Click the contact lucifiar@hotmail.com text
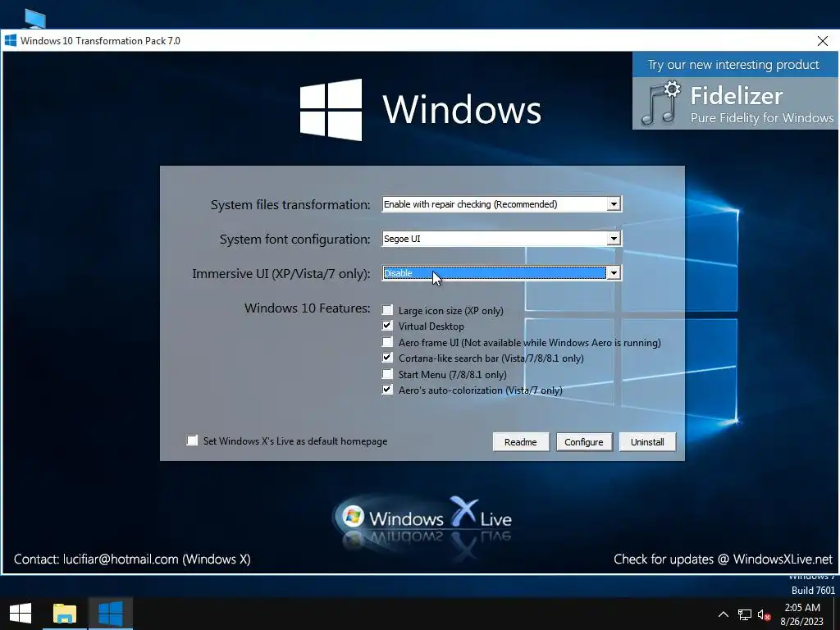840x630 pixels. tap(132, 559)
